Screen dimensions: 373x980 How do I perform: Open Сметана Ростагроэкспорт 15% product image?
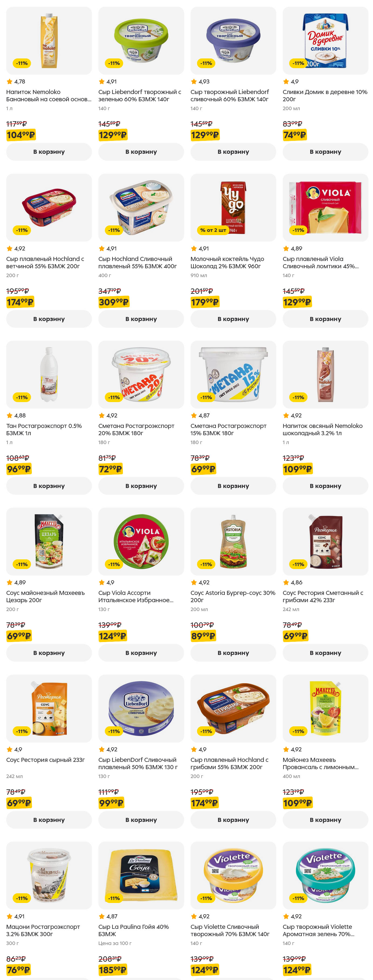233,374
